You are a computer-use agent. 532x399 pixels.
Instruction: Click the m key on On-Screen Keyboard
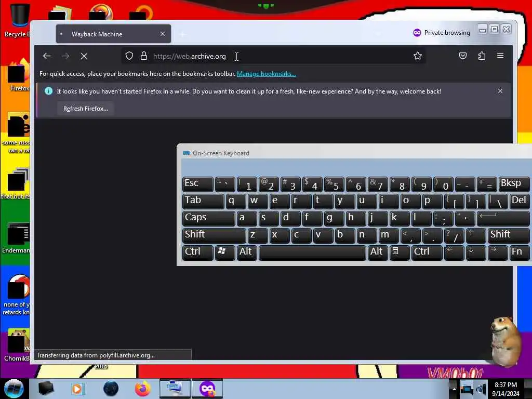click(389, 235)
